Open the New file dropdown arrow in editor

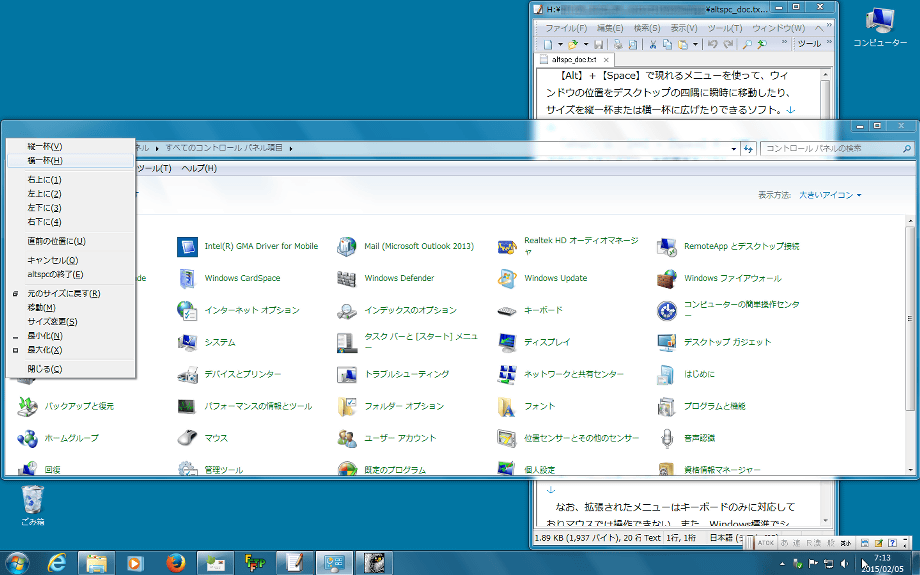pos(560,44)
